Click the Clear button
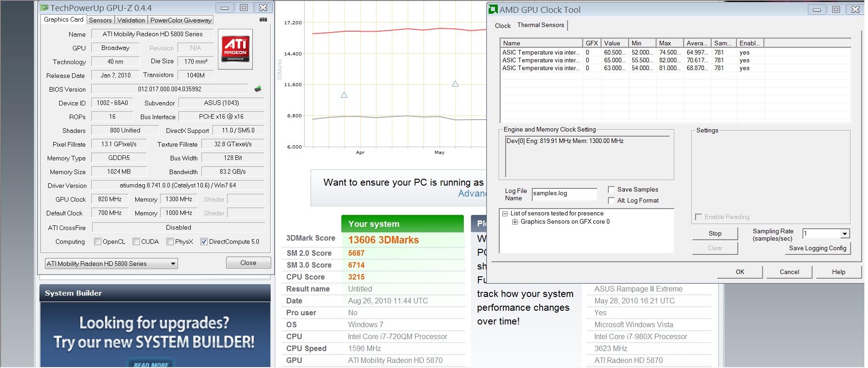The width and height of the screenshot is (868, 368). click(x=715, y=248)
